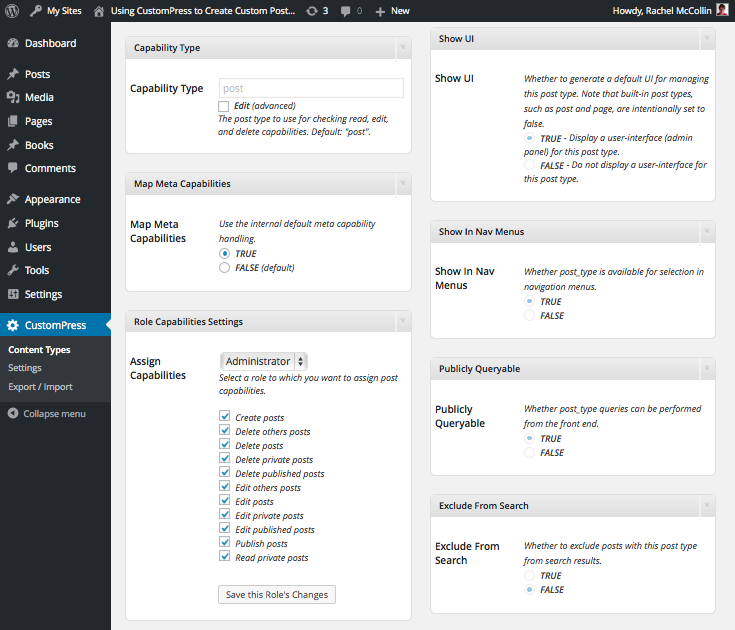This screenshot has width=735, height=630.
Task: Click the Collapse menu label
Action: [54, 413]
